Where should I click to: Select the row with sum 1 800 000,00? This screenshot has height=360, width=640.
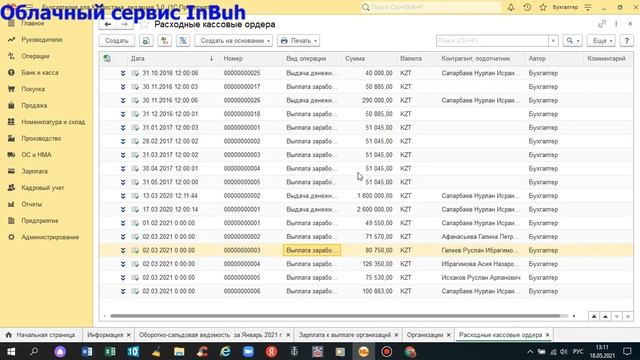tap(366, 196)
